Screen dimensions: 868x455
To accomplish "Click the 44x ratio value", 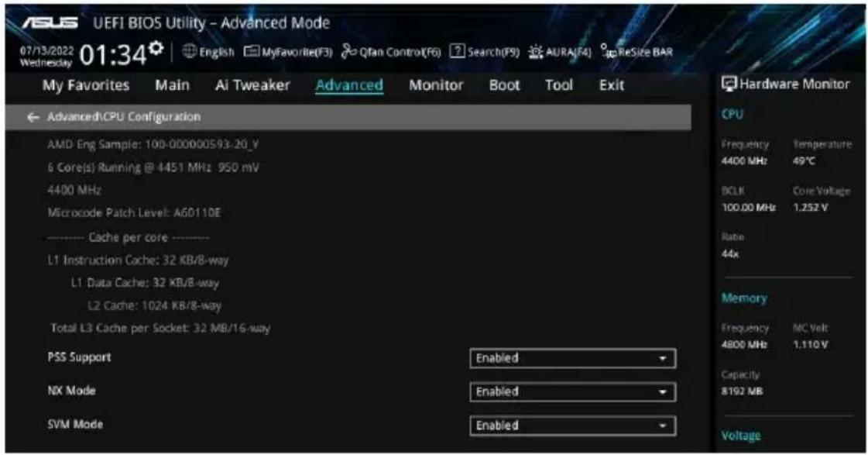I will pos(729,253).
